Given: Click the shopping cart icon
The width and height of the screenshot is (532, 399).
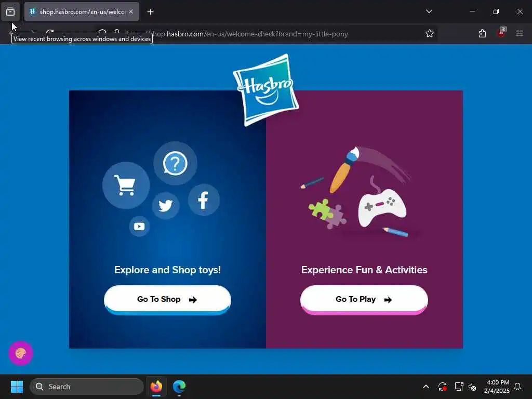Looking at the screenshot, I should [x=126, y=185].
